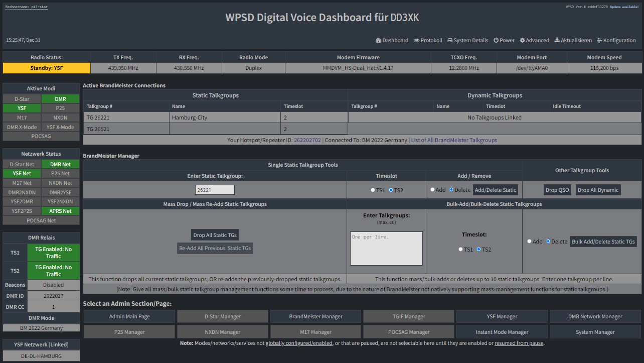Open the P25 Manager page

(129, 332)
